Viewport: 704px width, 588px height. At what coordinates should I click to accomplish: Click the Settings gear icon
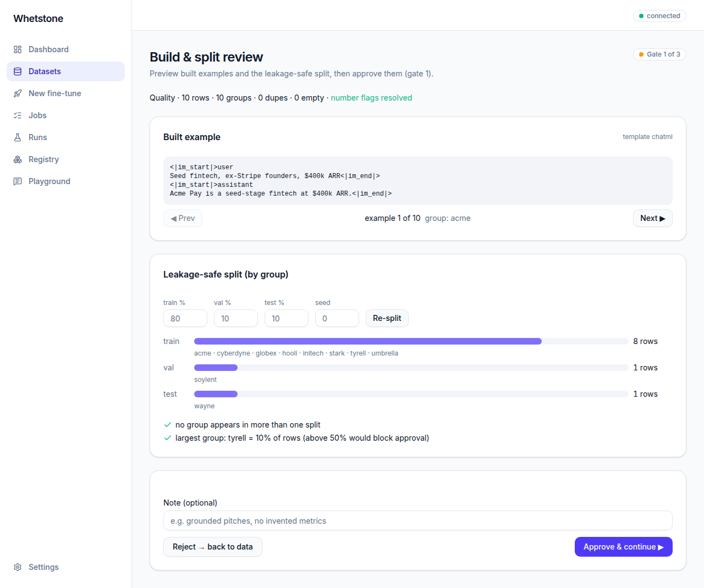pyautogui.click(x=18, y=567)
